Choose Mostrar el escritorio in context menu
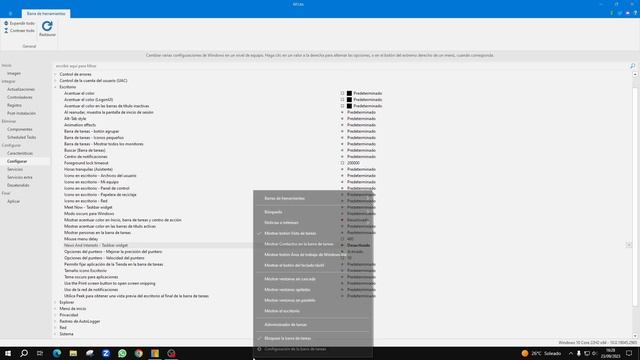This screenshot has width=640, height=360. [x=313, y=311]
